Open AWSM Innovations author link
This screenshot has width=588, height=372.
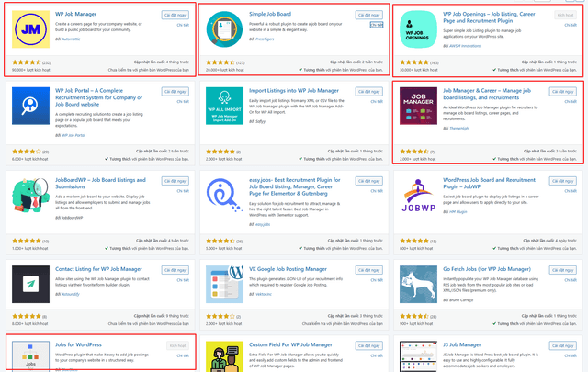(465, 46)
